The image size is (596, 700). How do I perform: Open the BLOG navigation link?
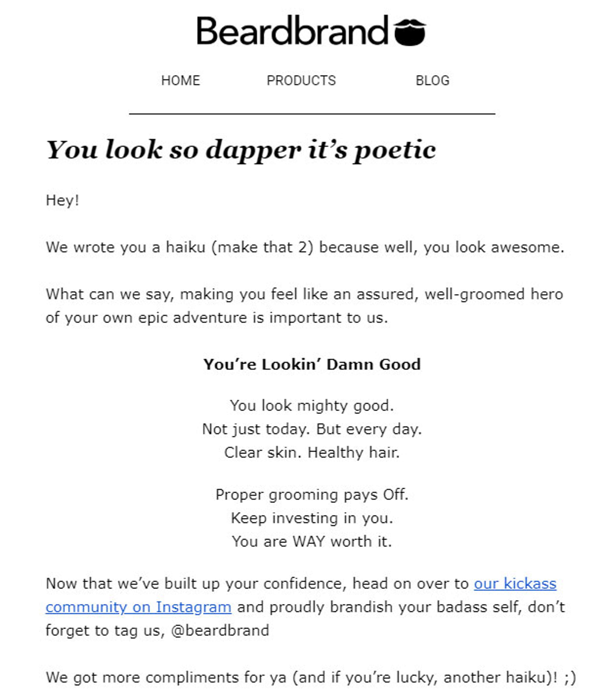tap(432, 80)
